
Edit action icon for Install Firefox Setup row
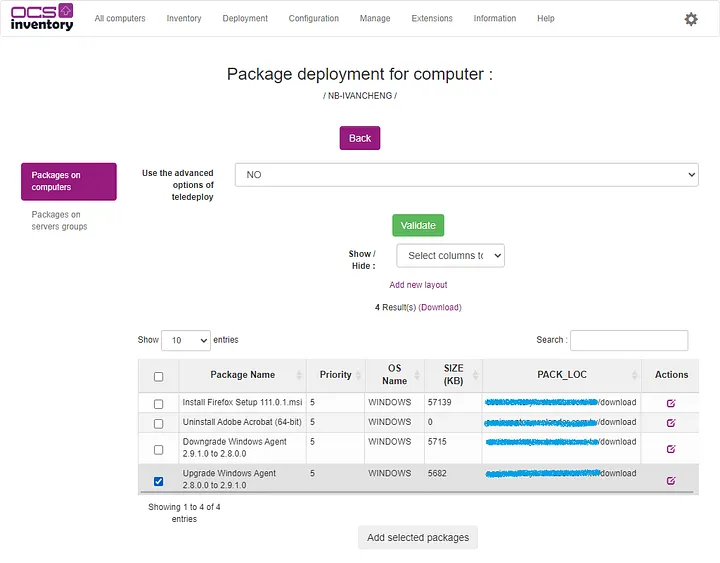click(670, 403)
